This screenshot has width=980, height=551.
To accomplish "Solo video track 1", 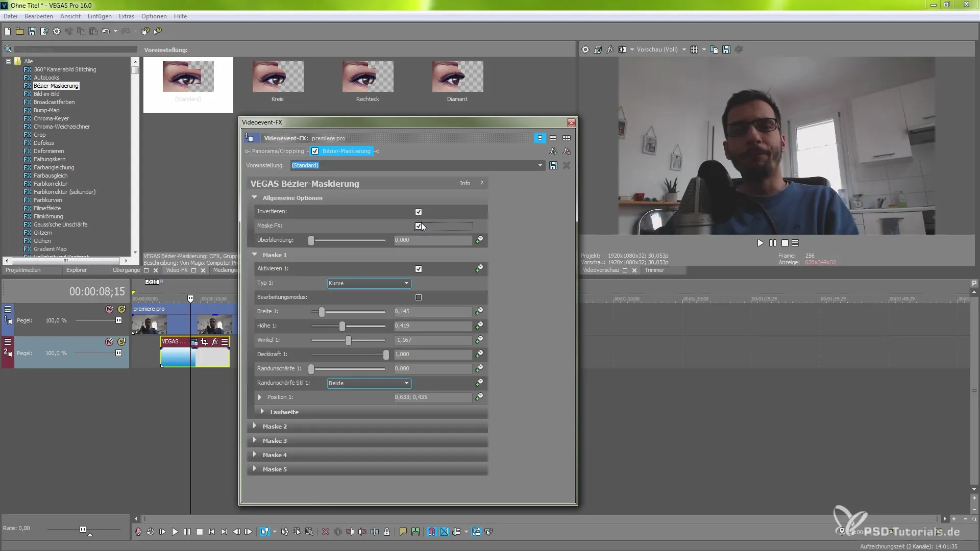I will pos(121,309).
